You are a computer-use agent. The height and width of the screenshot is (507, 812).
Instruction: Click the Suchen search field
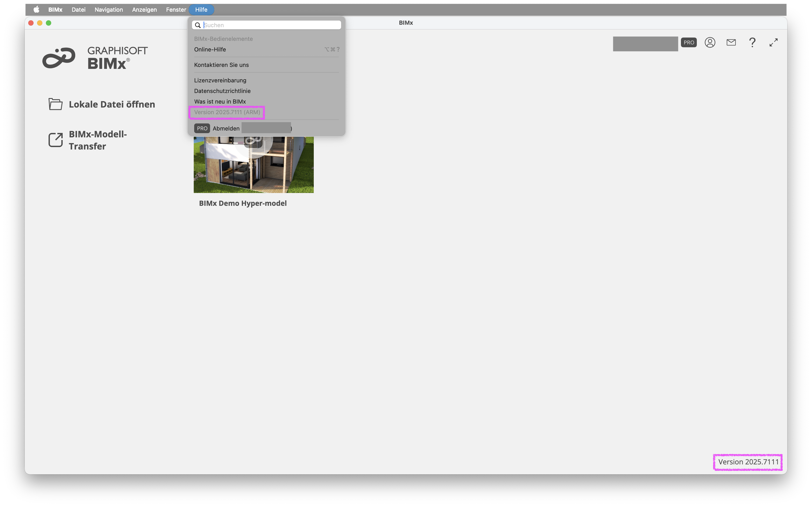coord(266,25)
